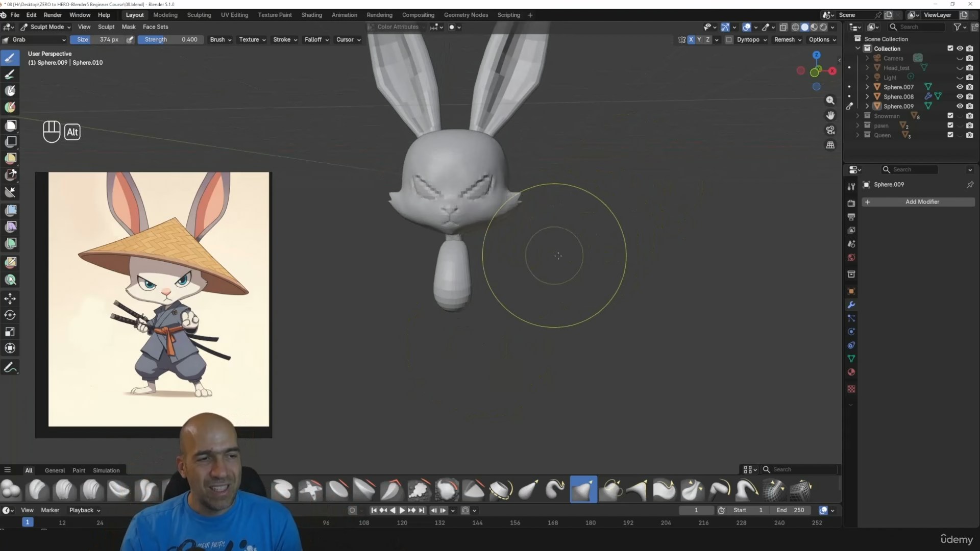Select rendered viewport shading sphere
Screen dimensions: 980x551
click(x=823, y=27)
